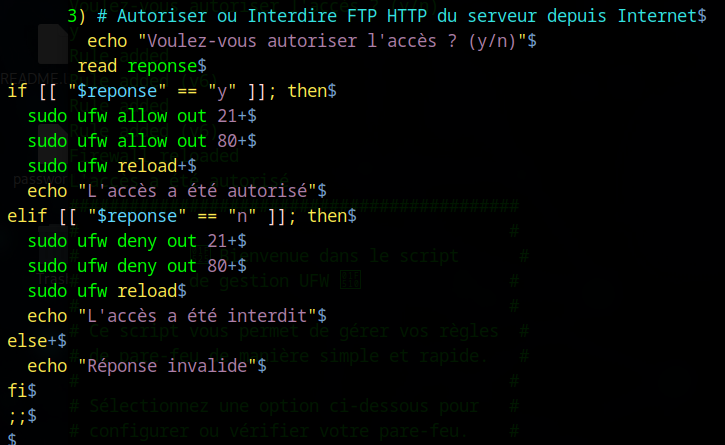Place cursor on 'sudo ufw allow out 80' line
725x445 pixels.
coord(142,141)
